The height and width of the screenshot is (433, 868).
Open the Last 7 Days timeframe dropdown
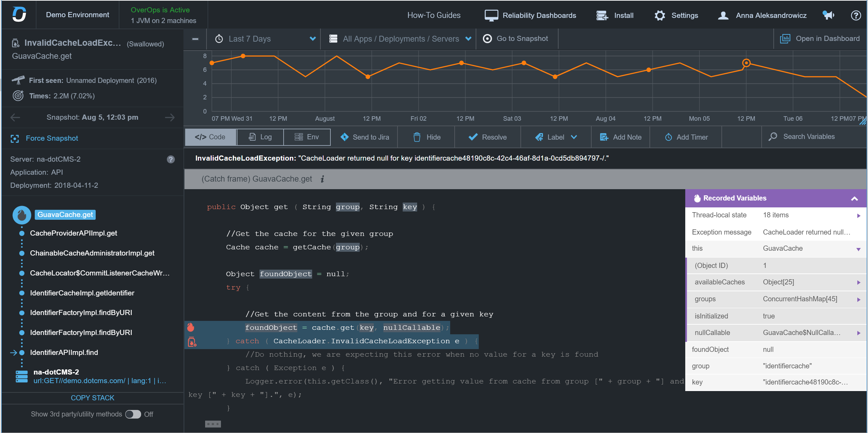click(265, 39)
